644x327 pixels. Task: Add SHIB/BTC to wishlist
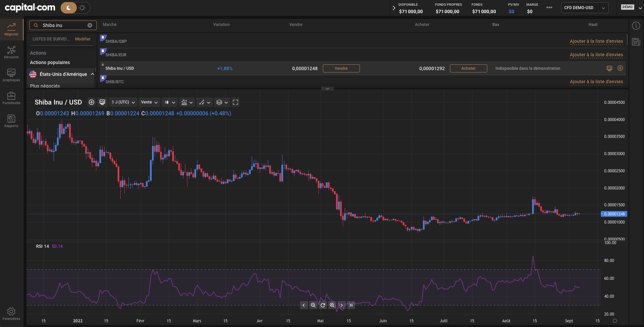click(x=596, y=82)
